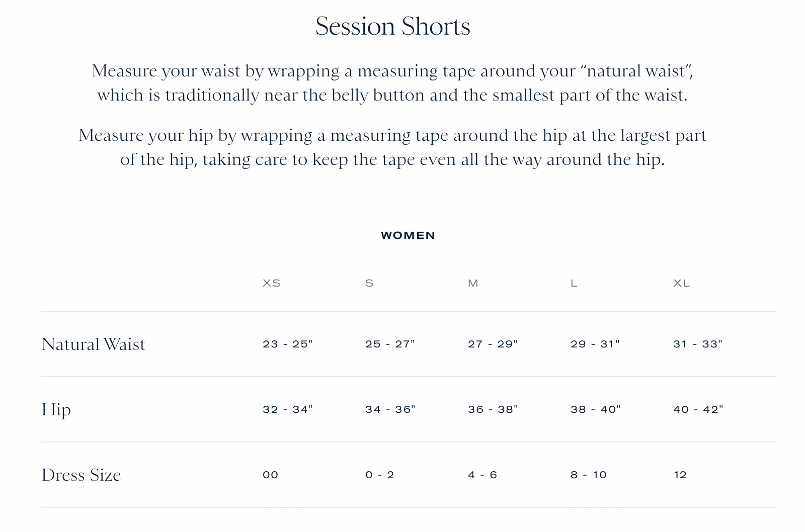
Task: Click the M column header
Action: (x=473, y=283)
